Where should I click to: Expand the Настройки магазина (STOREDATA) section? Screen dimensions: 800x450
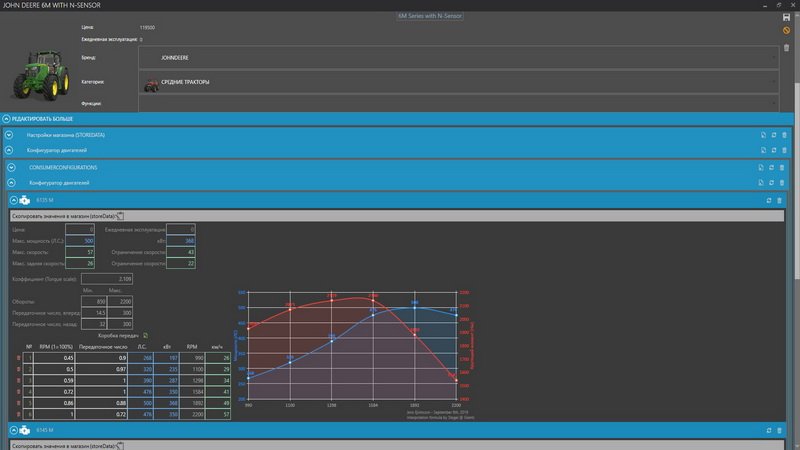point(9,135)
